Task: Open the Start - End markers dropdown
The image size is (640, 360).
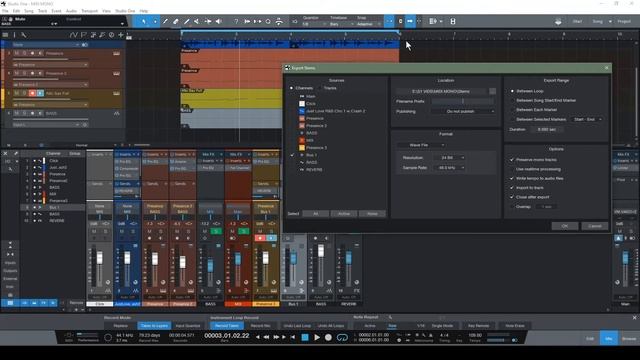Action: coord(587,119)
